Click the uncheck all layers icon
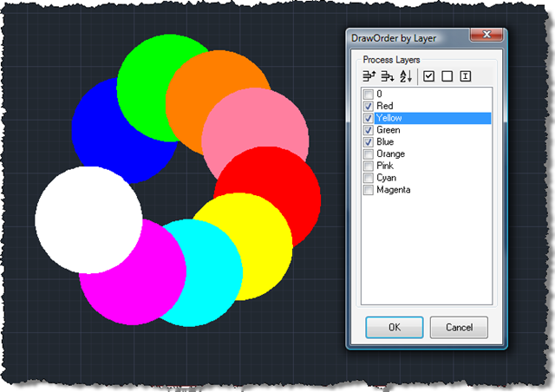Image resolution: width=555 pixels, height=392 pixels. point(447,76)
